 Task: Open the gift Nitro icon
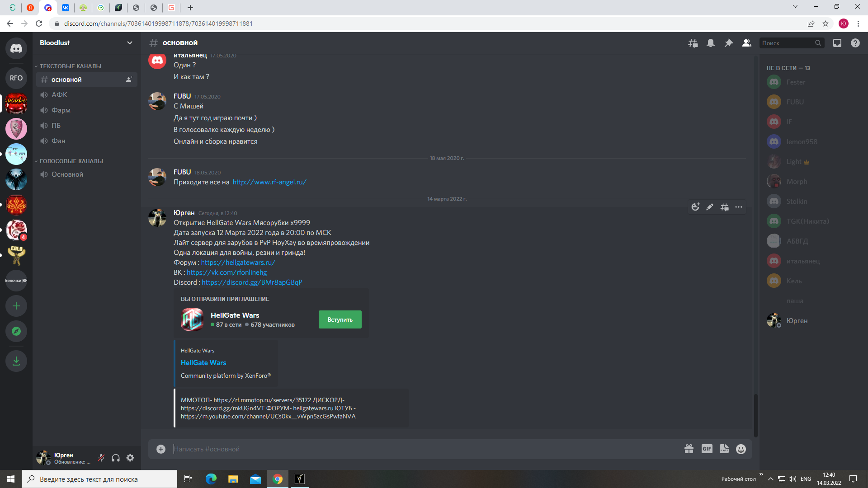click(689, 449)
